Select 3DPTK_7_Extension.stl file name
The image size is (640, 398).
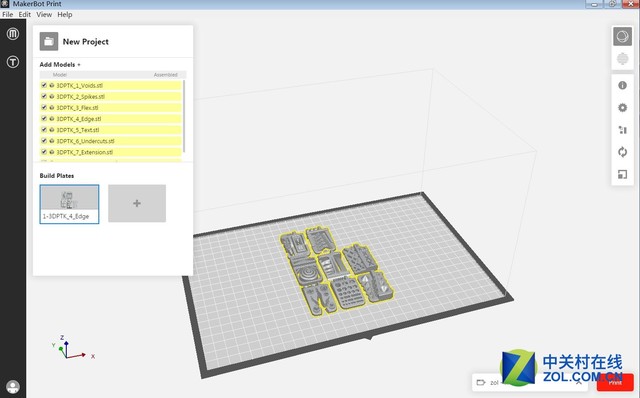tap(84, 152)
